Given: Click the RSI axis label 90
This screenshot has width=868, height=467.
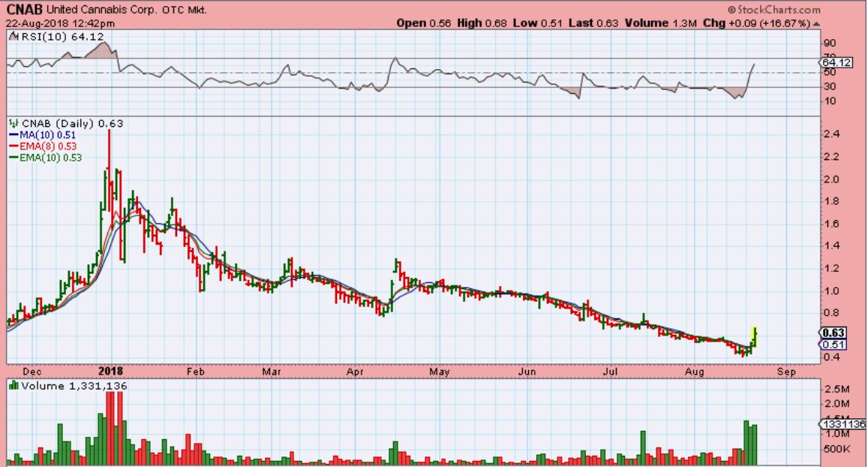Looking at the screenshot, I should pyautogui.click(x=829, y=44).
